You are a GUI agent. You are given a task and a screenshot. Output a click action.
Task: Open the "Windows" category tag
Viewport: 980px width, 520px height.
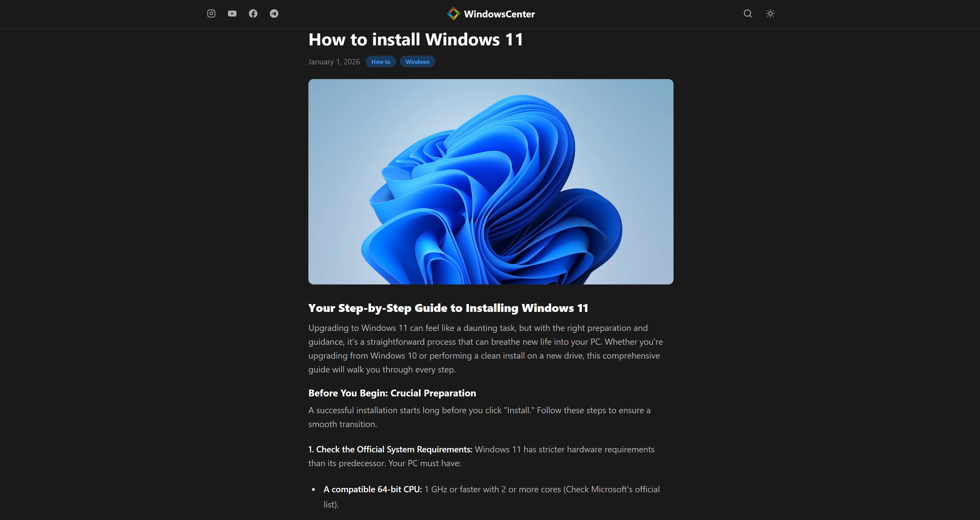(417, 62)
